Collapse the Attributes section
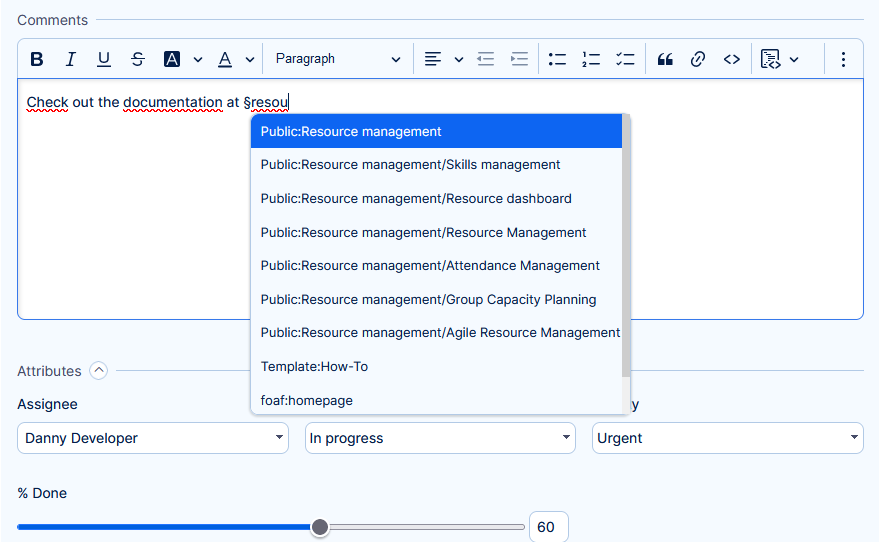 (x=98, y=371)
